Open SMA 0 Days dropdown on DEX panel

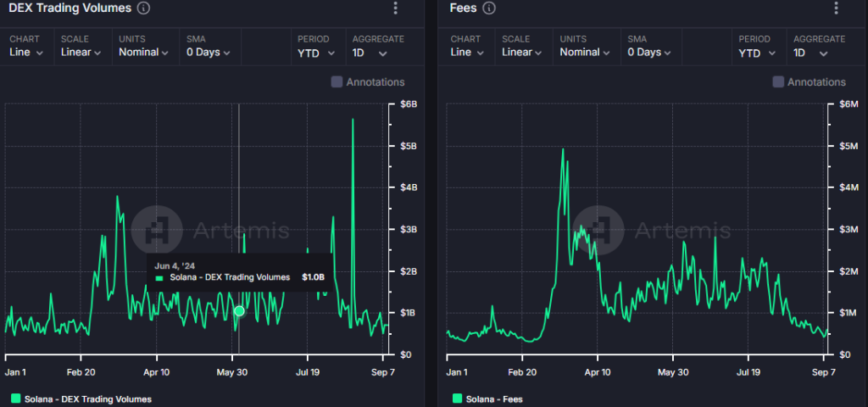209,52
